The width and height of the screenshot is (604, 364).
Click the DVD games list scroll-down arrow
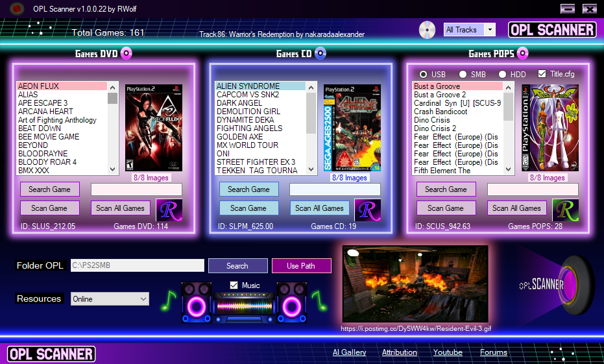coord(112,169)
